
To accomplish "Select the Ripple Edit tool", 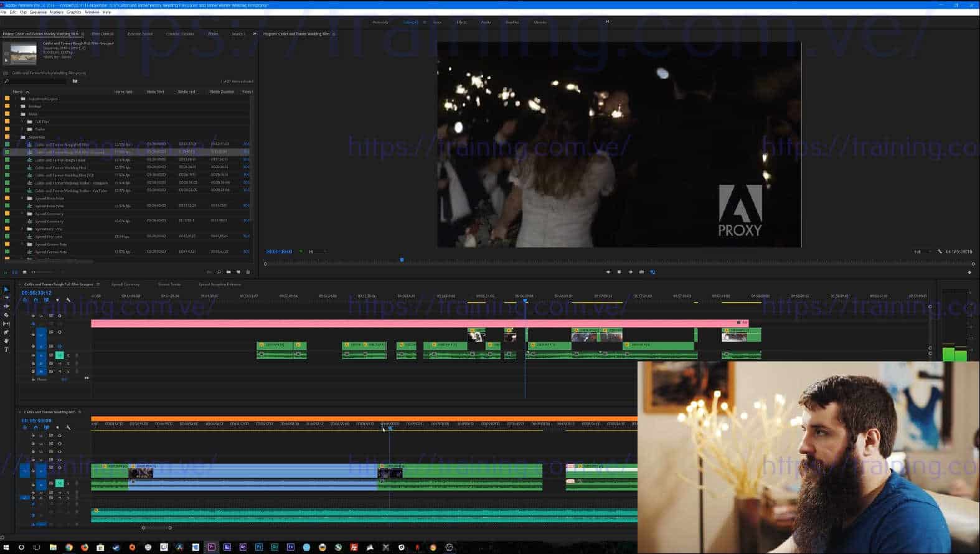I will point(6,306).
